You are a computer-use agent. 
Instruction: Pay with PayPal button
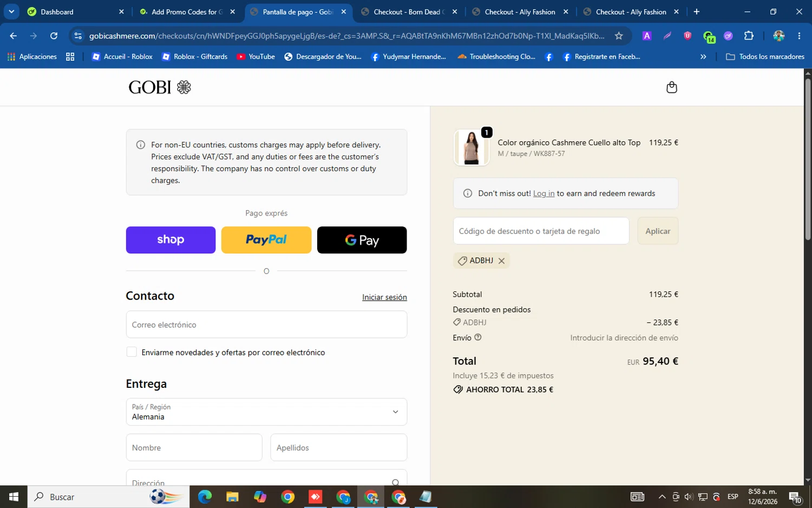pos(266,240)
